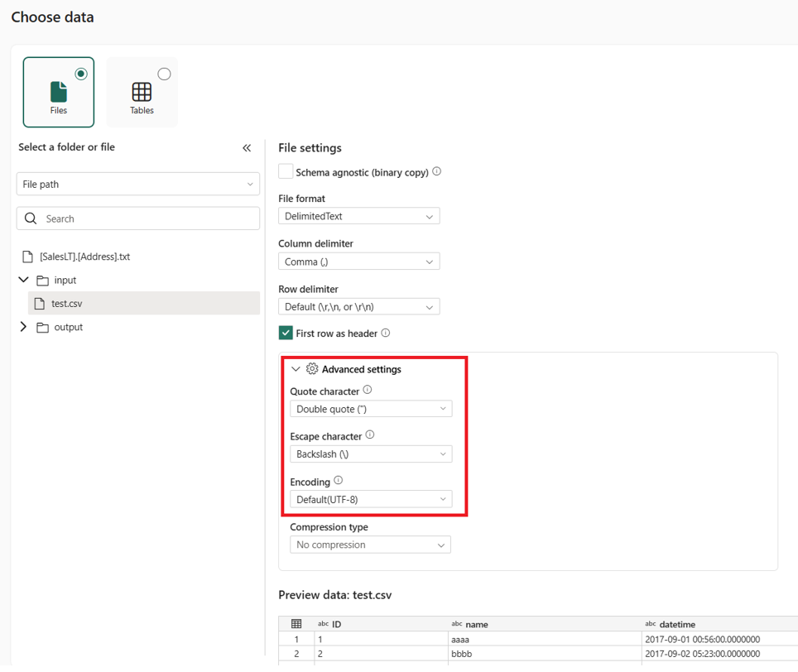Click the info icon next to Schema agnostic
798x672 pixels.
[x=437, y=171]
